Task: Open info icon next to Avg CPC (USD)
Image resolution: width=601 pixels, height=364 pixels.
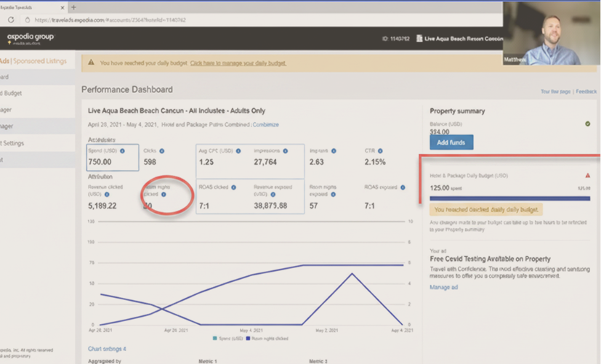Action: [x=238, y=151]
